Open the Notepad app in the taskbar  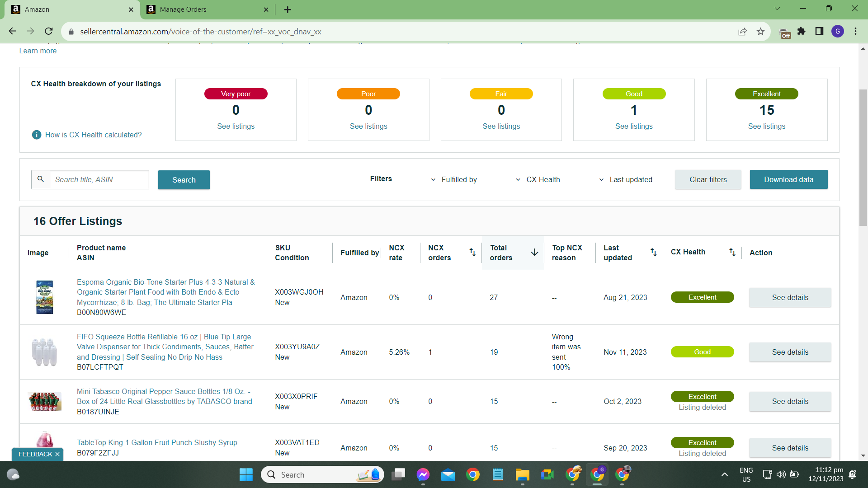[x=498, y=474]
